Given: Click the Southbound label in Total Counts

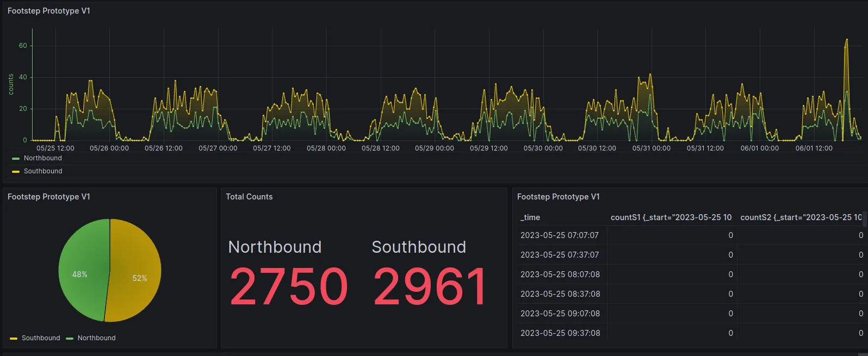Looking at the screenshot, I should (419, 247).
